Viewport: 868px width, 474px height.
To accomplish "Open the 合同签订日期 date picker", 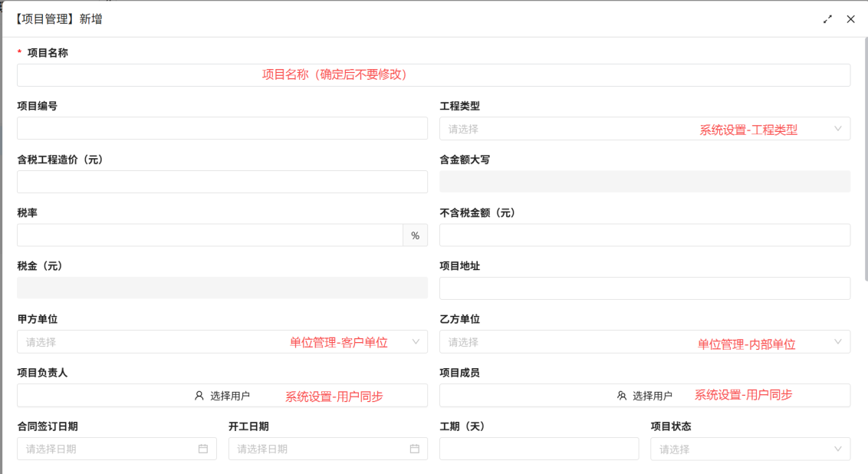I will [x=117, y=449].
